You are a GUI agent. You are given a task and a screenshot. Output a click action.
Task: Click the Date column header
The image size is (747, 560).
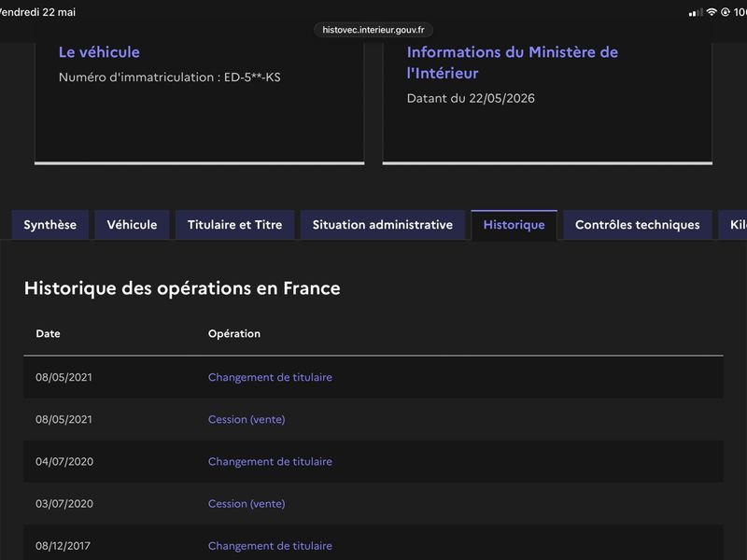point(49,333)
